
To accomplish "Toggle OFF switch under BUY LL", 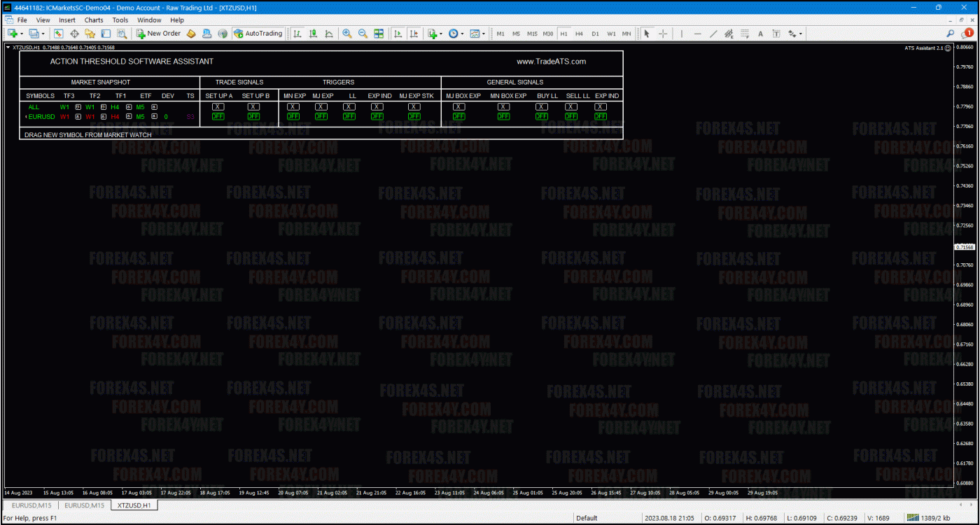I will (x=542, y=117).
